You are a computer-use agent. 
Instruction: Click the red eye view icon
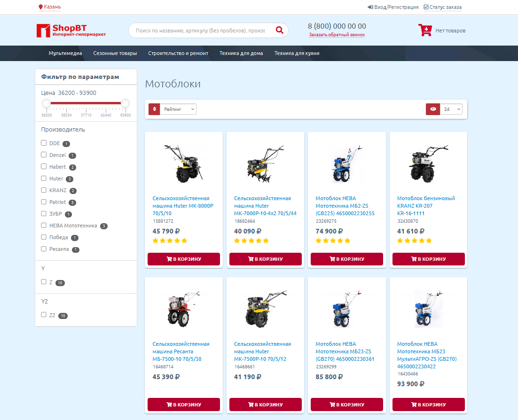tap(433, 109)
